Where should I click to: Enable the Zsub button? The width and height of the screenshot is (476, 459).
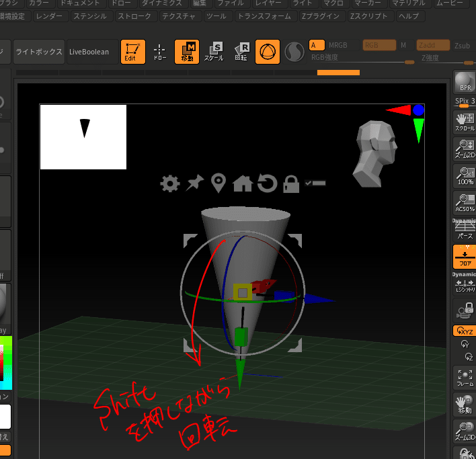[x=463, y=46]
